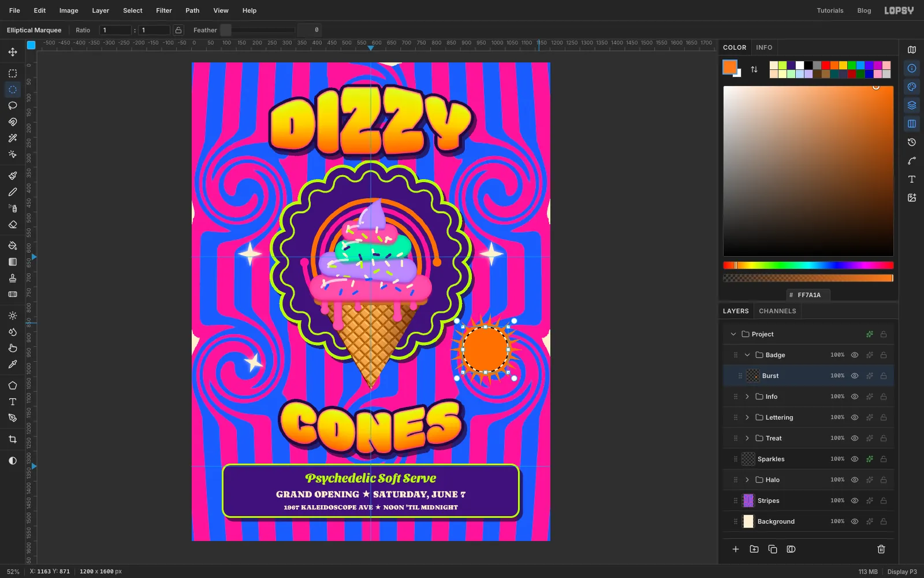The width and height of the screenshot is (924, 578).
Task: Hide the Sparkles layer
Action: (855, 459)
